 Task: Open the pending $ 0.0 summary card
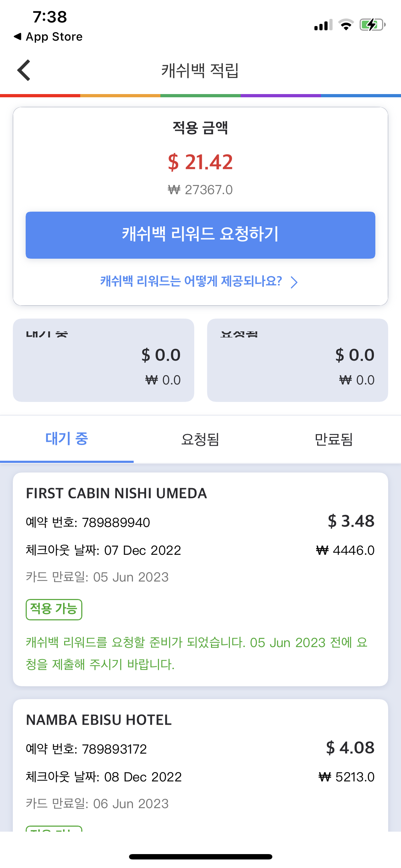(x=103, y=360)
